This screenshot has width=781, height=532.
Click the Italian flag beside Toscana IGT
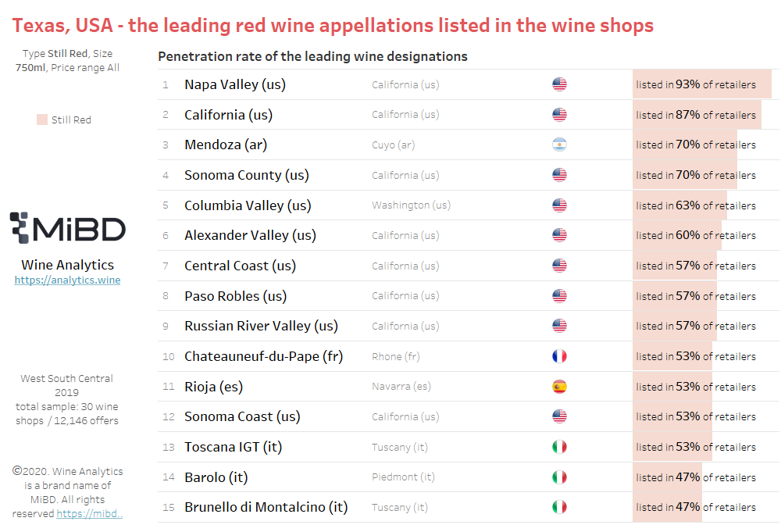point(559,447)
